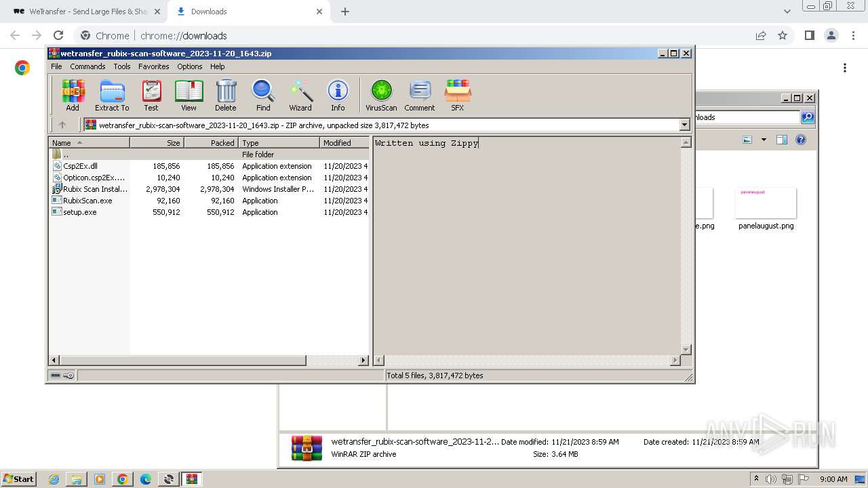Open the Comment tool
The width and height of the screenshot is (868, 488).
(x=420, y=95)
